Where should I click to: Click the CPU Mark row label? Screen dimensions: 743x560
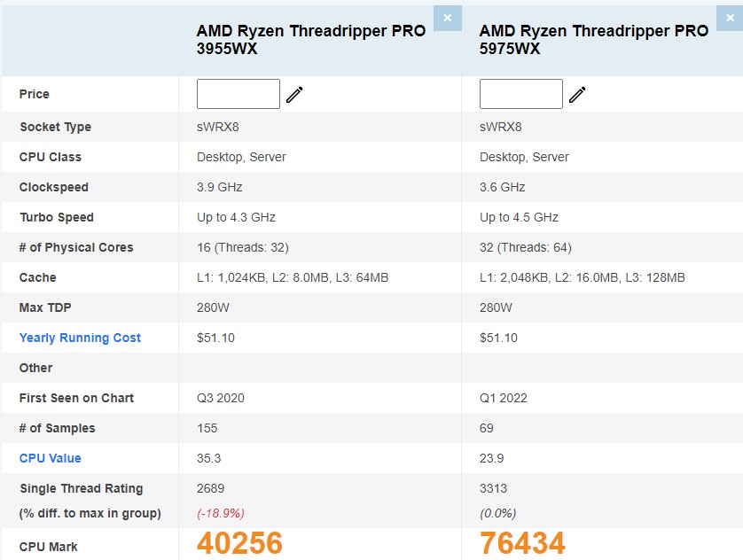pos(48,547)
